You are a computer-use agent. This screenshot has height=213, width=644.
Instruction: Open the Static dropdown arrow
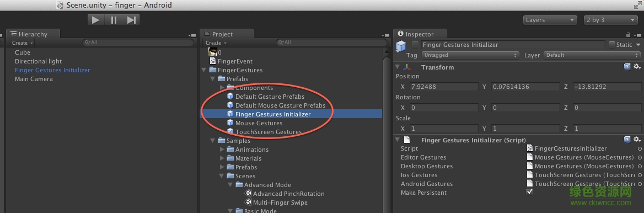point(638,44)
